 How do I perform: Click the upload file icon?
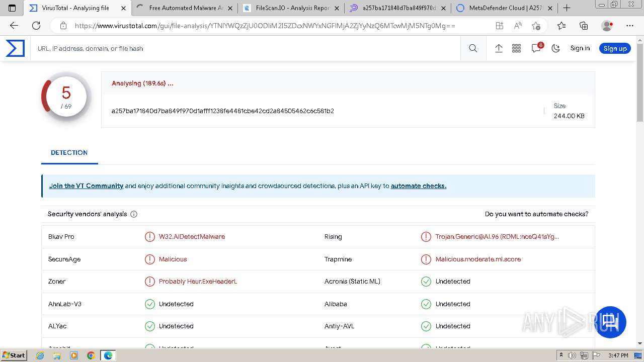click(x=499, y=48)
